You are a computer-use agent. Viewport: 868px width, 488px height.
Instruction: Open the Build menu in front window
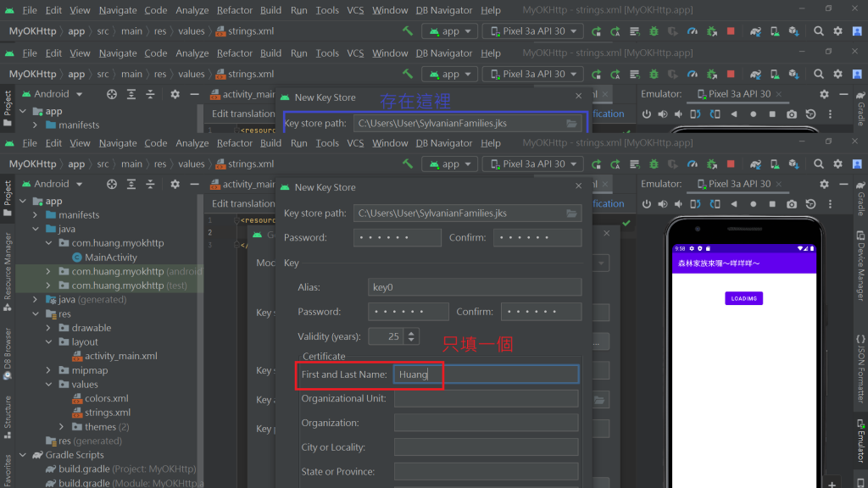[270, 142]
